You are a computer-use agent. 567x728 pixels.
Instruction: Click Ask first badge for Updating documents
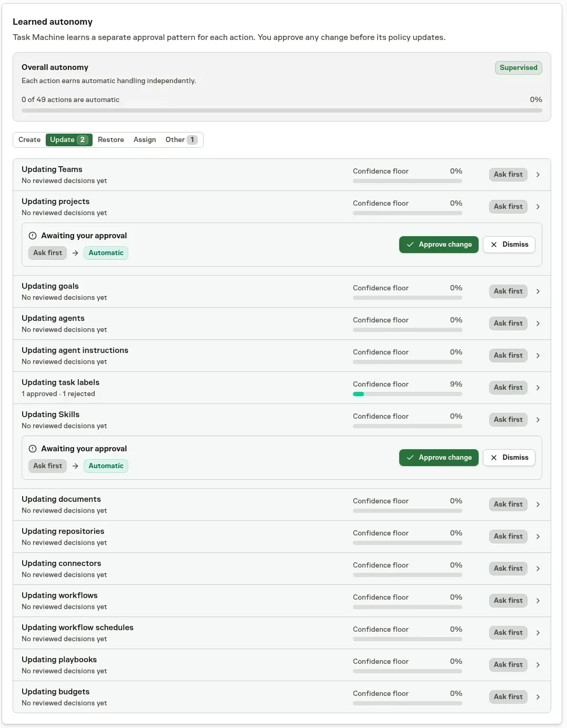pos(508,504)
